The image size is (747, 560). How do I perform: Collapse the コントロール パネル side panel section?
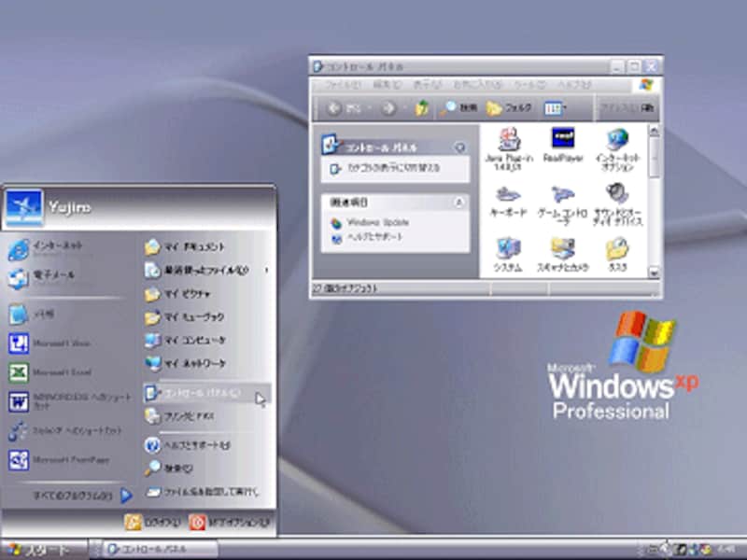point(459,147)
